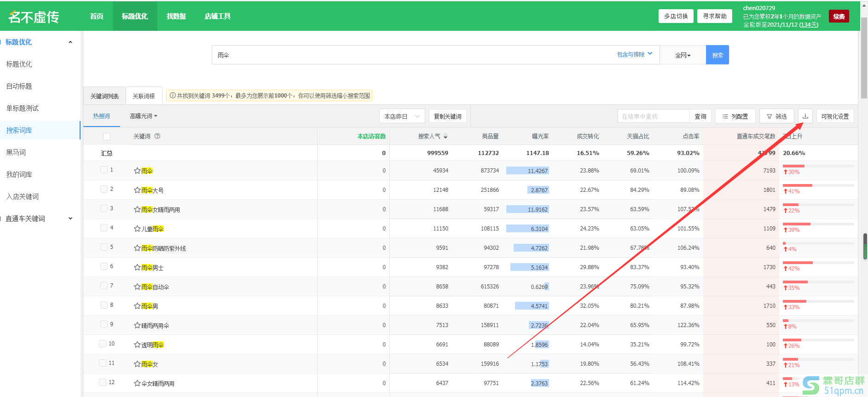Click the help icon beside 关键词 header
868x397 pixels.
[x=157, y=136]
